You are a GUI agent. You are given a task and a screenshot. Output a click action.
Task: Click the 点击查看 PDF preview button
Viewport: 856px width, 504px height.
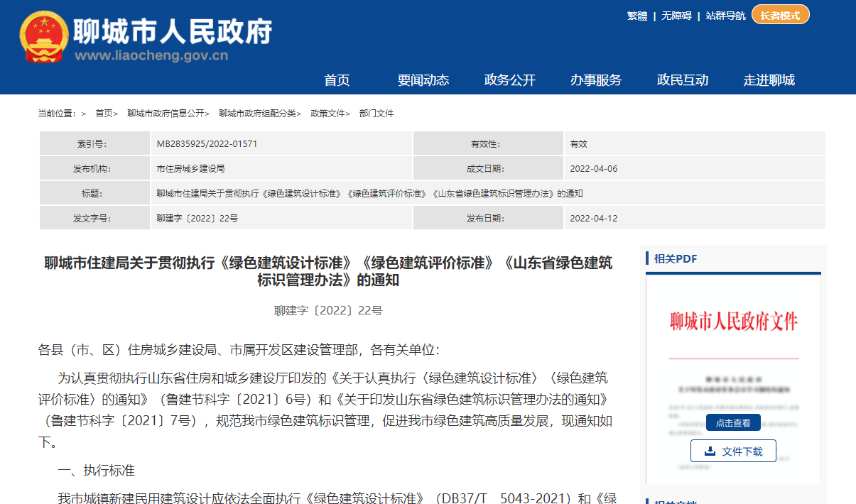733,422
